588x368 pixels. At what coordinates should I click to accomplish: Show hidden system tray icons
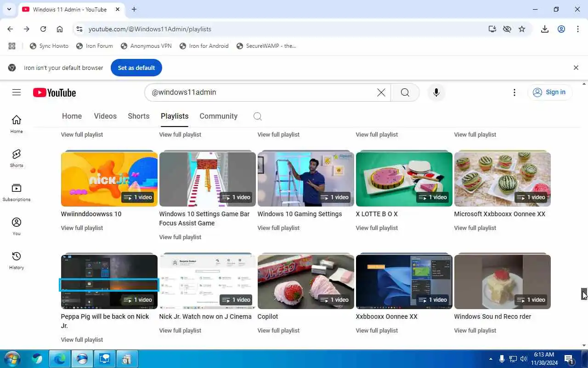(x=491, y=359)
